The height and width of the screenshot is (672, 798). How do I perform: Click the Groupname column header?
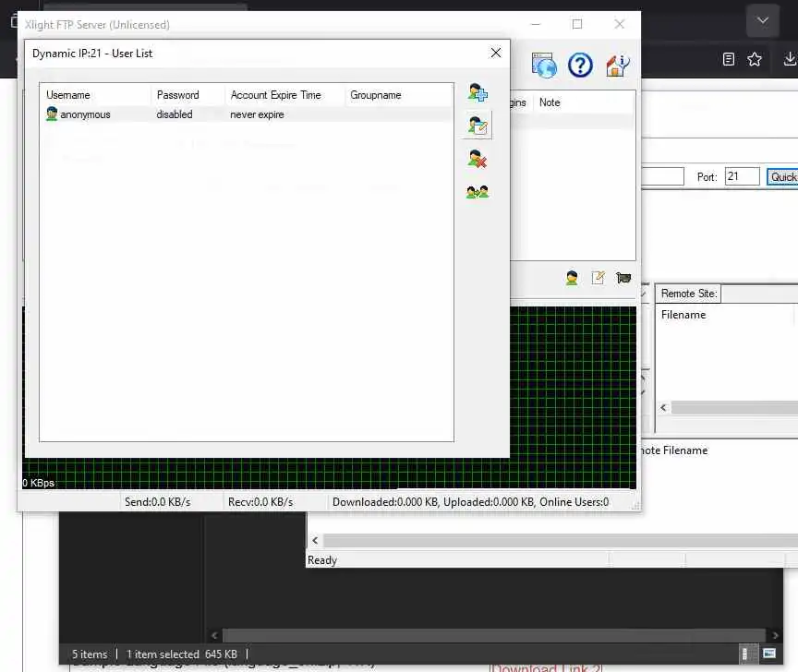click(x=398, y=95)
